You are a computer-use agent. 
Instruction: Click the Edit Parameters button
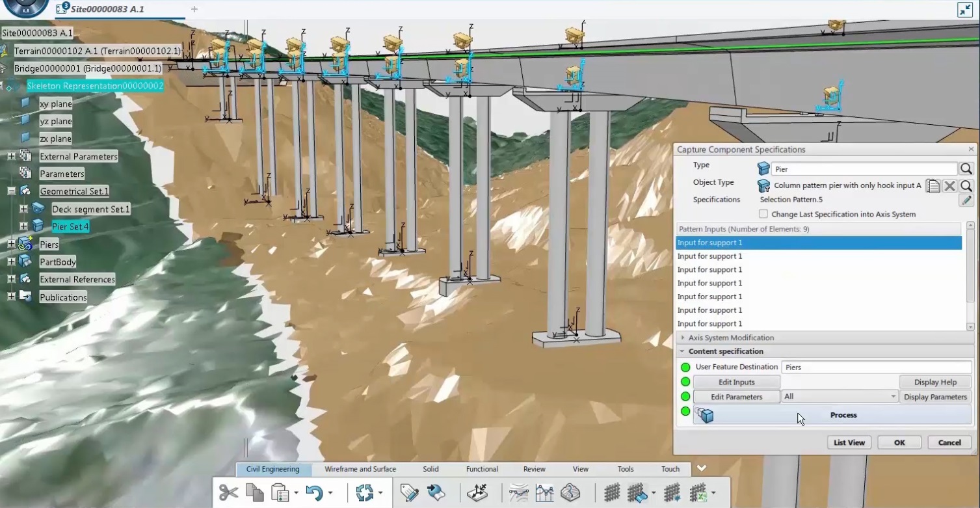737,397
